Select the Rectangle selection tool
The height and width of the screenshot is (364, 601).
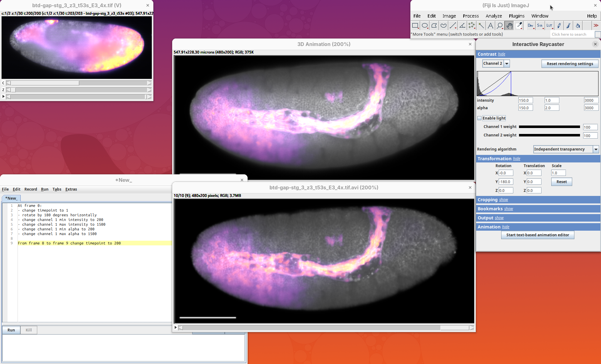(415, 26)
